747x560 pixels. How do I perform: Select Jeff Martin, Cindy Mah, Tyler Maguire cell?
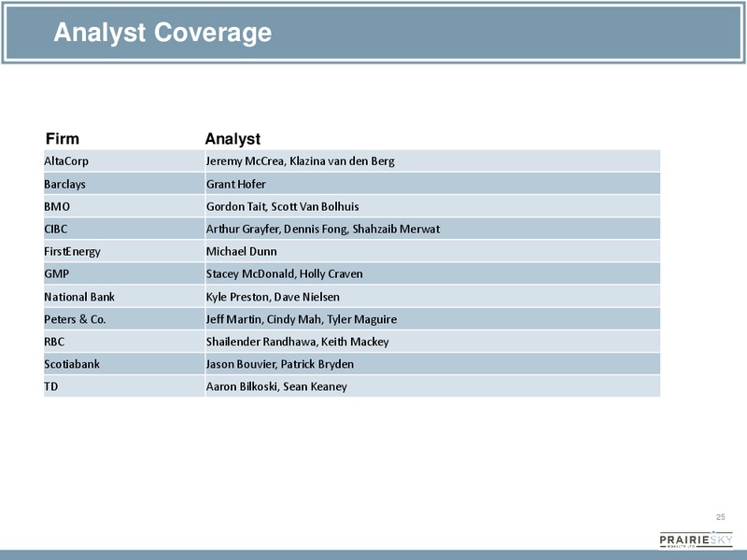[432, 318]
